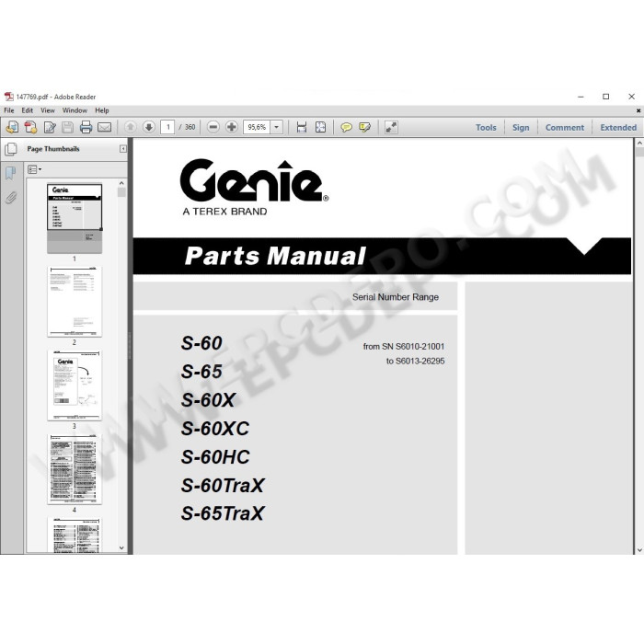Open the Sign pane
The image size is (644, 644).
pos(521,128)
